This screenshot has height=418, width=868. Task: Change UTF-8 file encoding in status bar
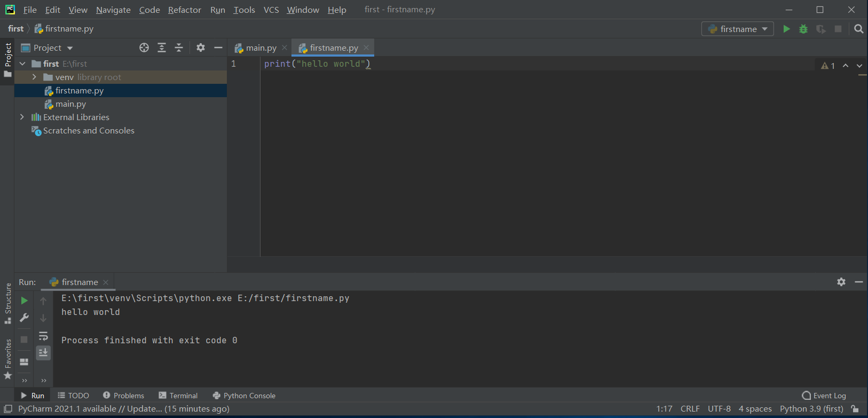[x=719, y=409]
